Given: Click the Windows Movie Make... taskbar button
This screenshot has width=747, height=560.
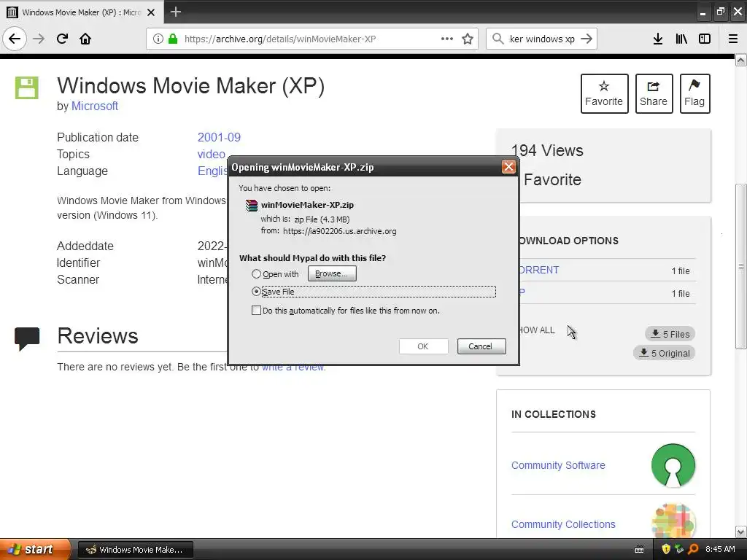Looking at the screenshot, I should pos(135,550).
